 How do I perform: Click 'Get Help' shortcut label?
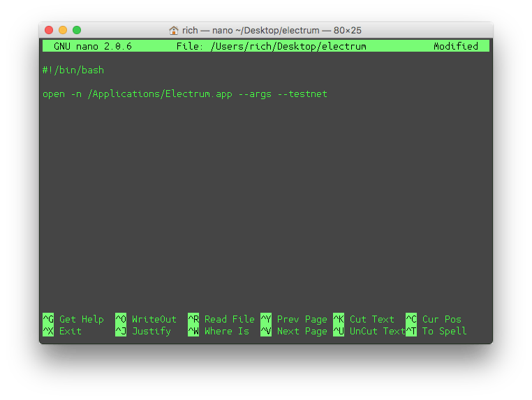82,319
